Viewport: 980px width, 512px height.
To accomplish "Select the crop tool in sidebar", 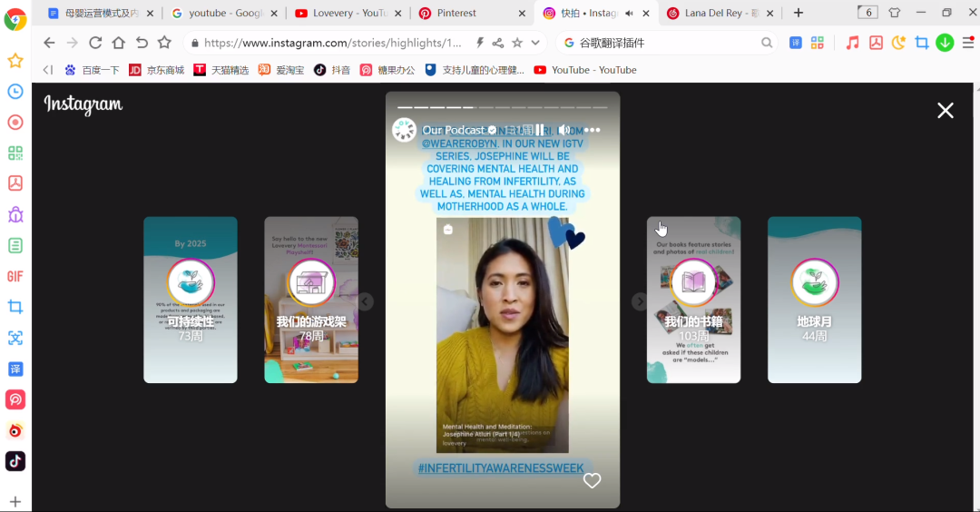I will [15, 307].
